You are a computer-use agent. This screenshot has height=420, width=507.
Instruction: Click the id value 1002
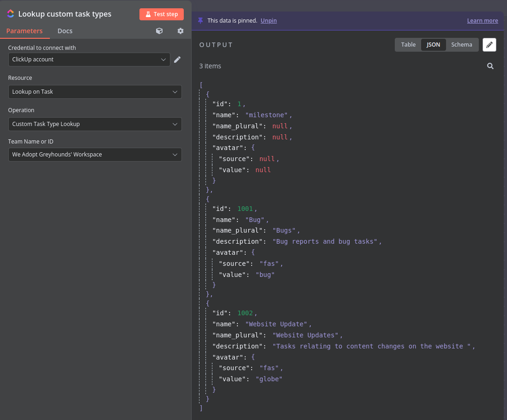tap(245, 313)
